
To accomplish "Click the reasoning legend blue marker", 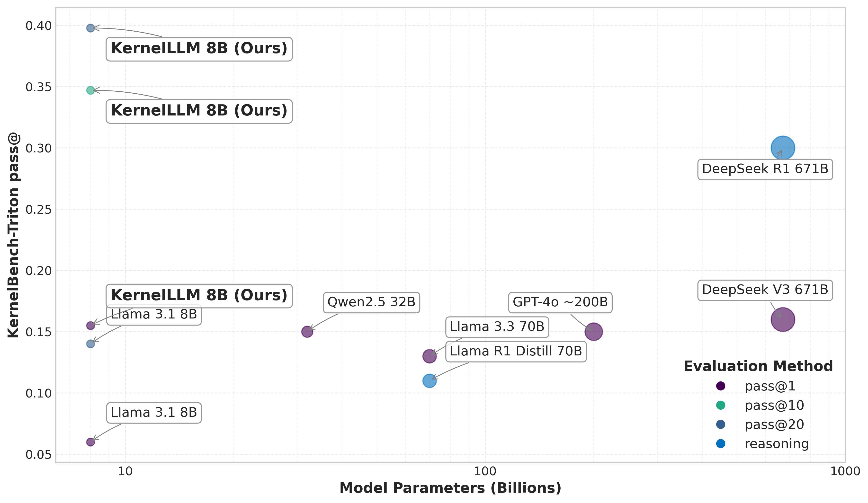I will point(721,444).
